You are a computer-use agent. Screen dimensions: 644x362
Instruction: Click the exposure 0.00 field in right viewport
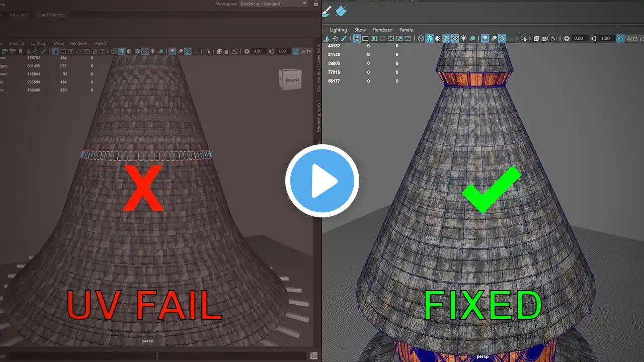(x=579, y=39)
